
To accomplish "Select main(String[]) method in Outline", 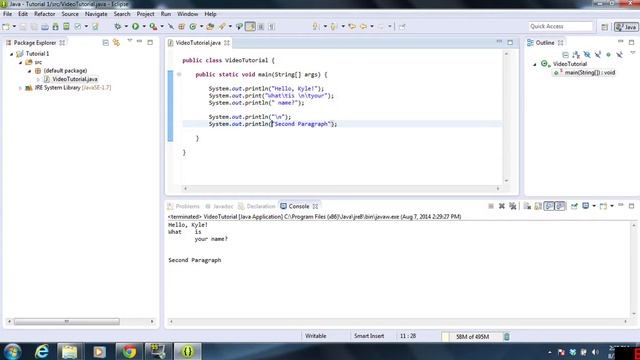I will coord(589,73).
